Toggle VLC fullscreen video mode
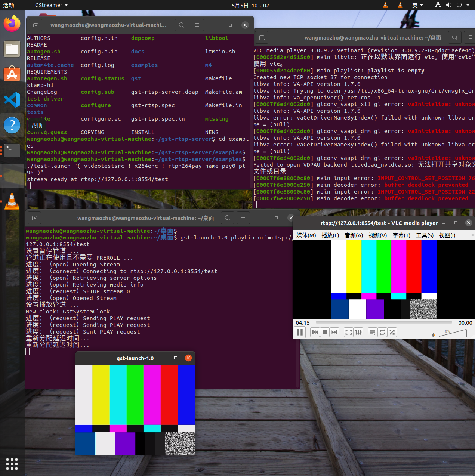The width and height of the screenshot is (475, 476). [349, 332]
